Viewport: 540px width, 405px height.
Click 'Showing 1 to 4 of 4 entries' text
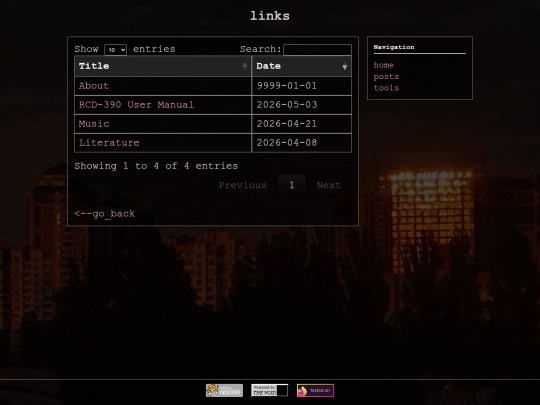156,166
